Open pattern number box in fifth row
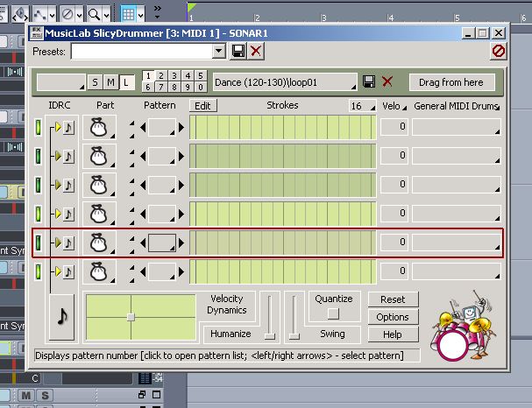Viewport: 532px width, 408px height. coord(162,243)
